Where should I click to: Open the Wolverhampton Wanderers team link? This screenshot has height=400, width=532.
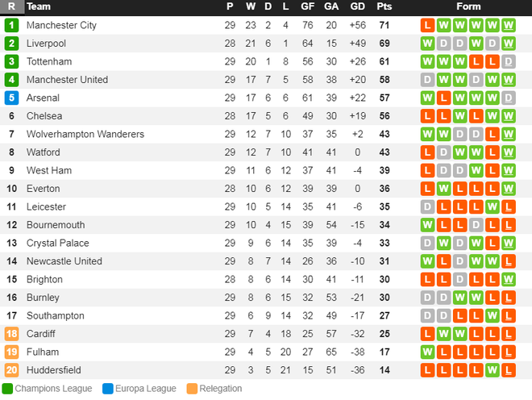point(85,134)
